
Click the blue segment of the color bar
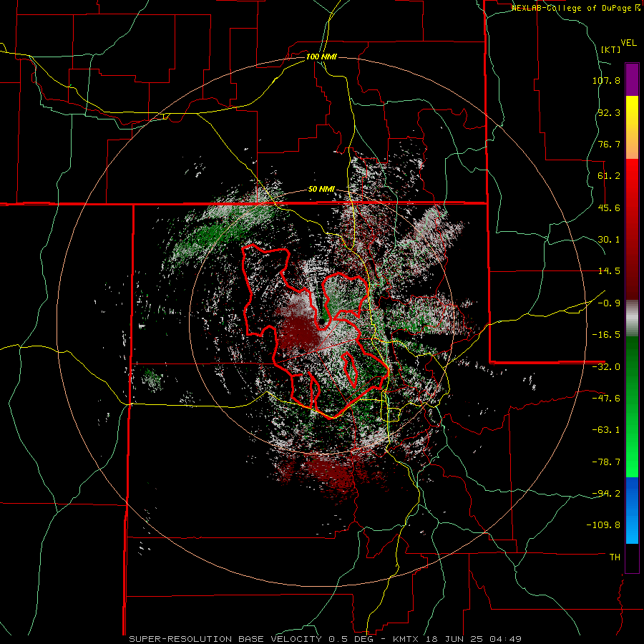pyautogui.click(x=632, y=510)
